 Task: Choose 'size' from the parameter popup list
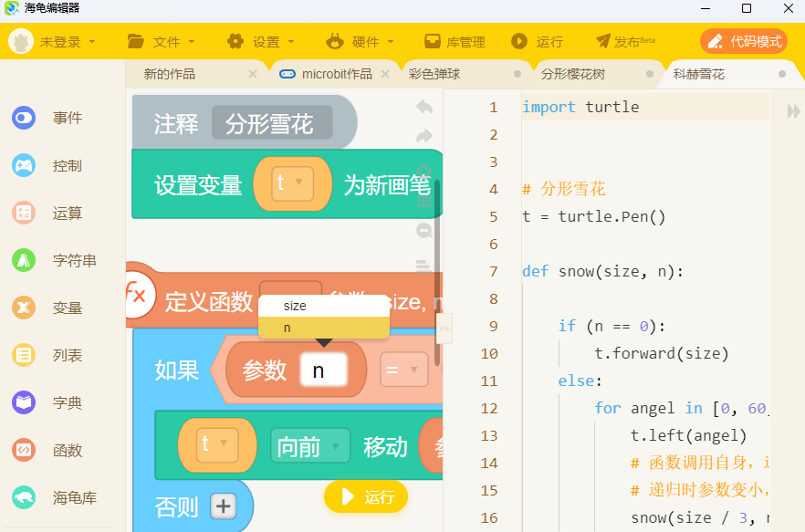pos(295,306)
